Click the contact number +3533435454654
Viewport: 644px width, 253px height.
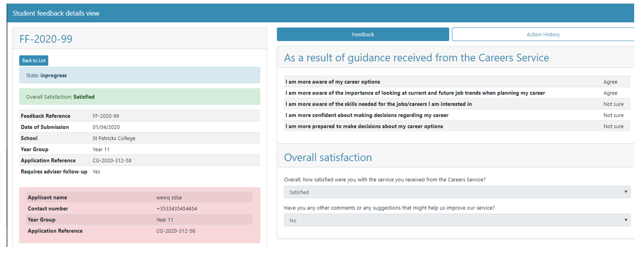click(x=176, y=209)
